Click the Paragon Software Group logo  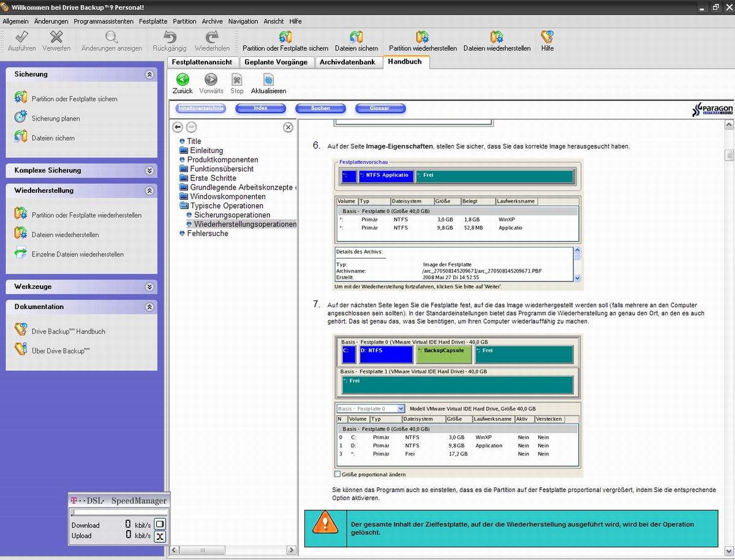[x=712, y=109]
